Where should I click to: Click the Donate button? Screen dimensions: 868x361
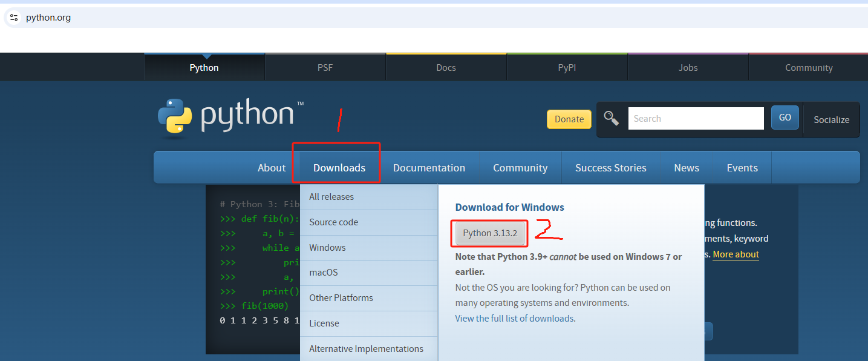(x=569, y=119)
